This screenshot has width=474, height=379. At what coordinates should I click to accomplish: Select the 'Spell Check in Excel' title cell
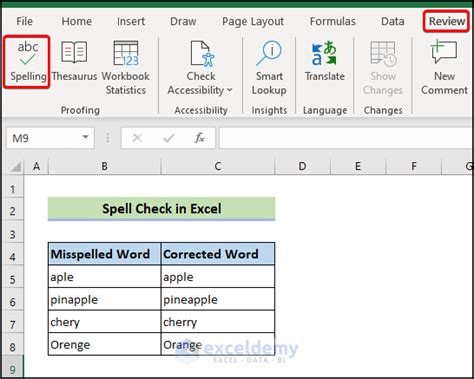(x=161, y=209)
